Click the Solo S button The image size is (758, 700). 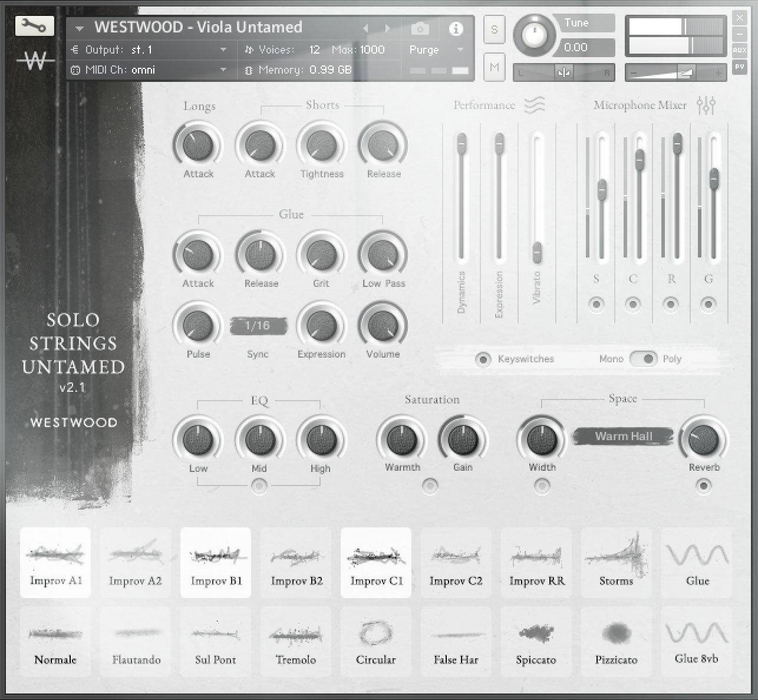tap(494, 29)
